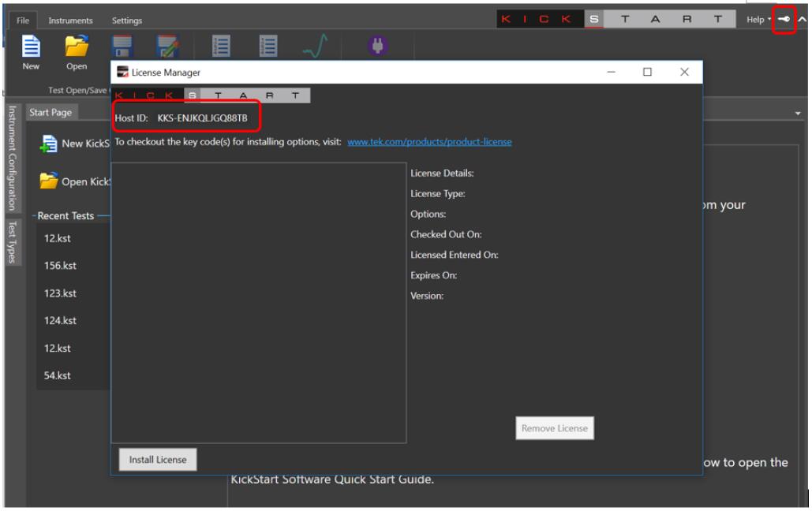Image resolution: width=812 pixels, height=511 pixels.
Task: Open recent test 123.kst
Action: (60, 293)
